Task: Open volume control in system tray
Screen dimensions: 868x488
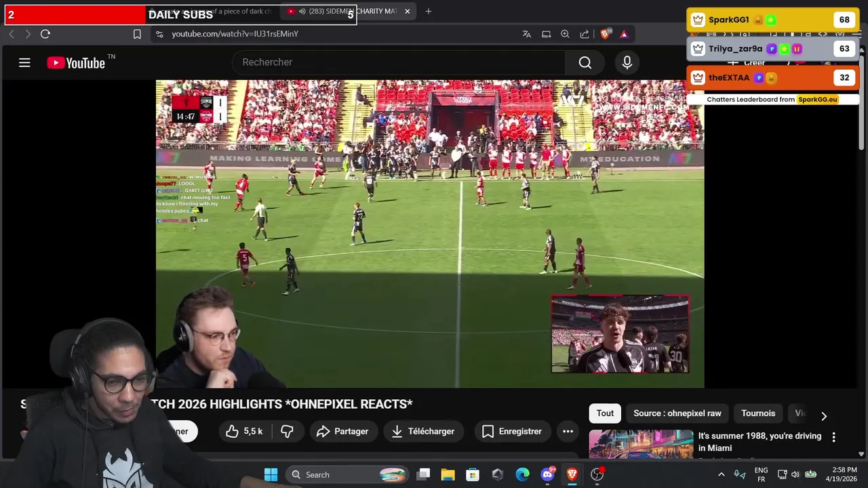Action: [x=795, y=474]
